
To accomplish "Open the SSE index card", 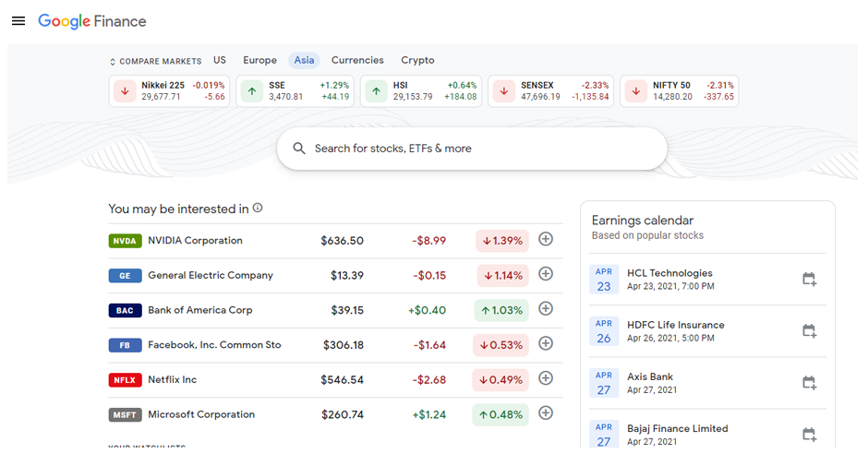I will 295,91.
